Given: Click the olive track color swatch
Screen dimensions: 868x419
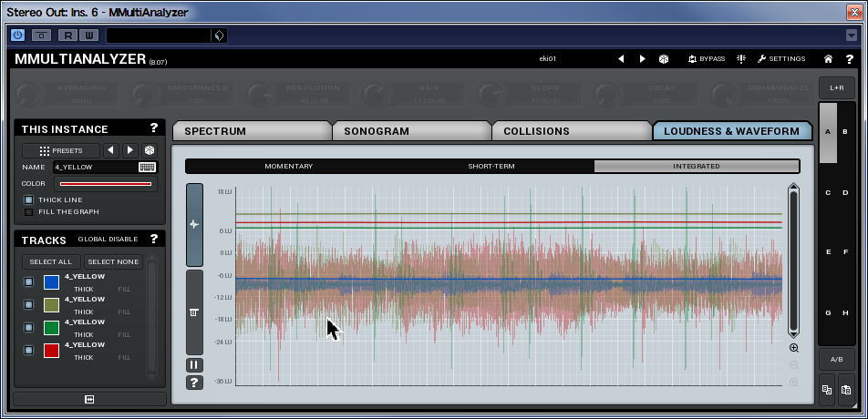Looking at the screenshot, I should pyautogui.click(x=51, y=305).
